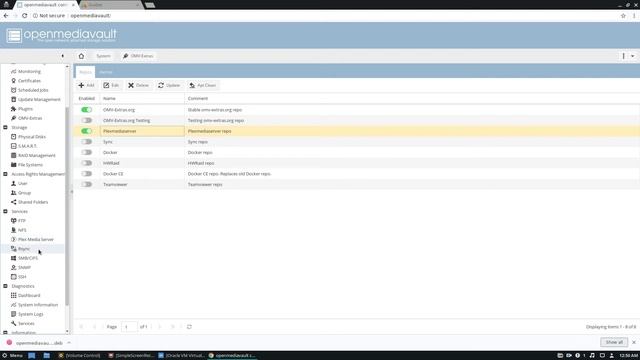
Task: Enable the Docker CE repo toggle
Action: [x=86, y=173]
